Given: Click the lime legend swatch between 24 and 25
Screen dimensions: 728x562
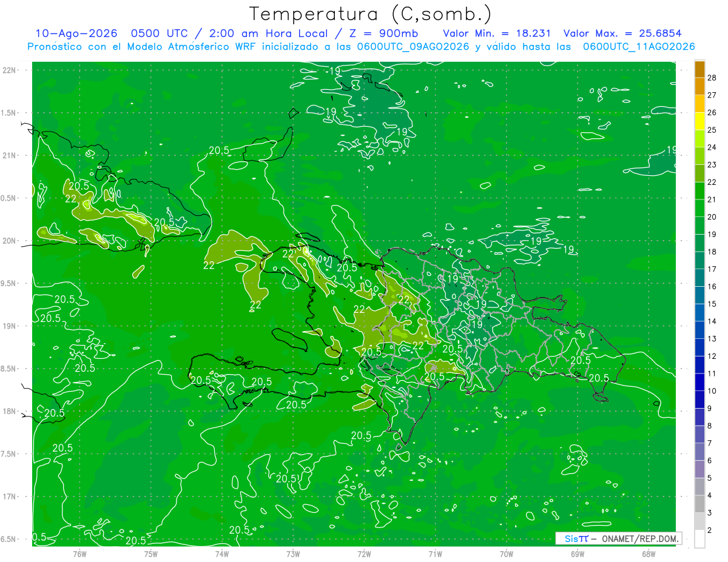Looking at the screenshot, I should pos(699,139).
